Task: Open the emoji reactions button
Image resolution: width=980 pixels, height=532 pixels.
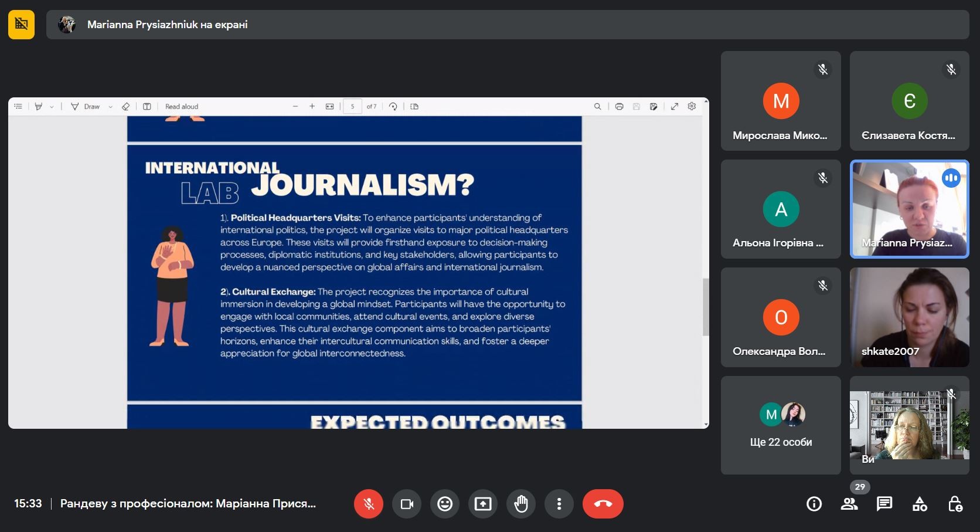Action: click(x=445, y=504)
